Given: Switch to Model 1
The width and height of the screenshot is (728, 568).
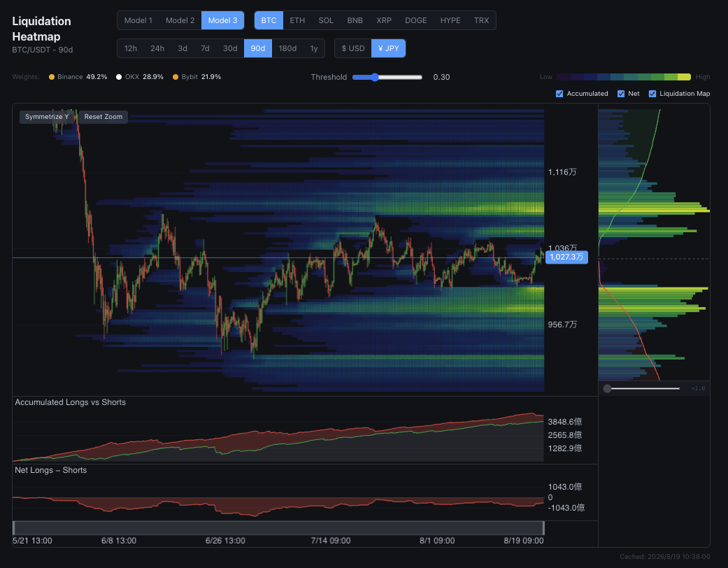Looking at the screenshot, I should [138, 20].
